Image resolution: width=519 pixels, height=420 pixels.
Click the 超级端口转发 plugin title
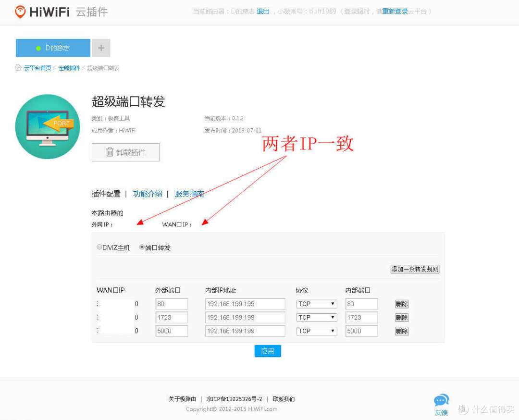coord(128,101)
